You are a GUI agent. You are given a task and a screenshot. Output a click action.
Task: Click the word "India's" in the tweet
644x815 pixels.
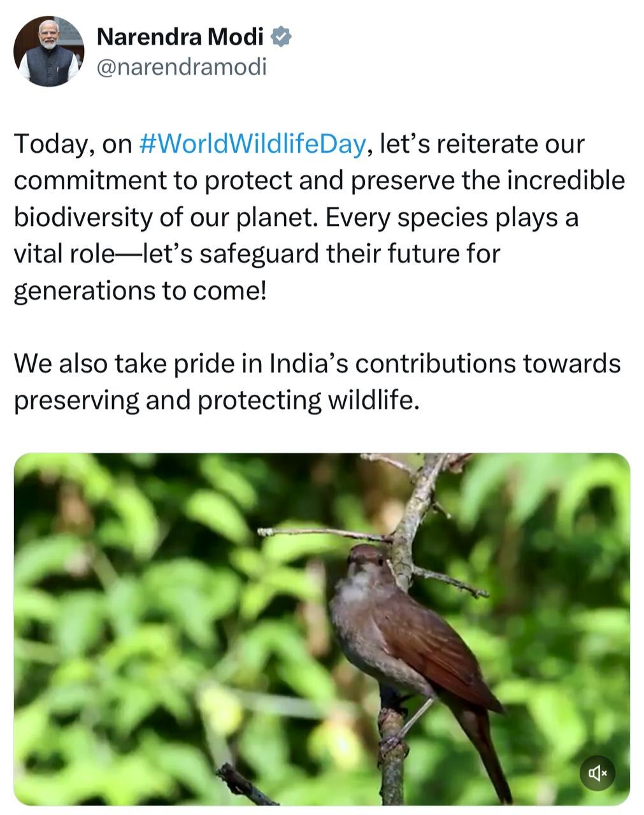(308, 364)
